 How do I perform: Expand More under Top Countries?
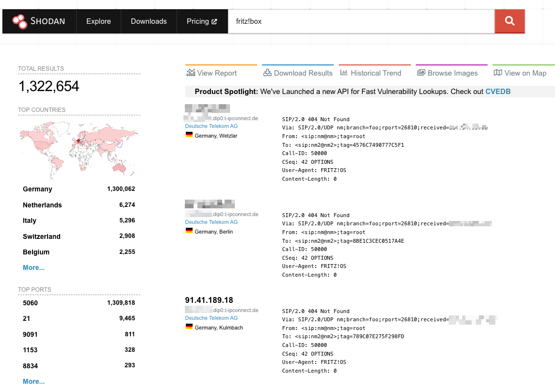click(x=33, y=267)
